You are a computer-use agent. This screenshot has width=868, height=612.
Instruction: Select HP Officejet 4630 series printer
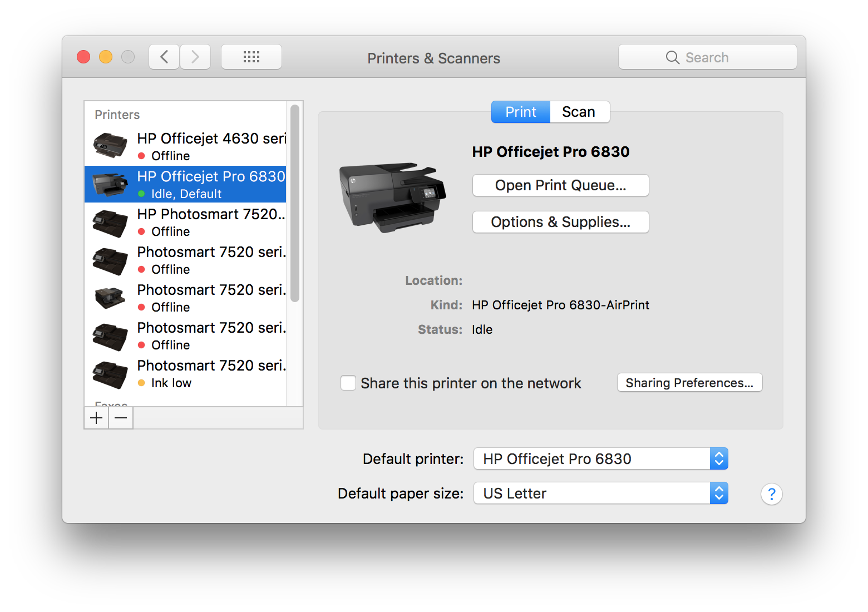185,146
